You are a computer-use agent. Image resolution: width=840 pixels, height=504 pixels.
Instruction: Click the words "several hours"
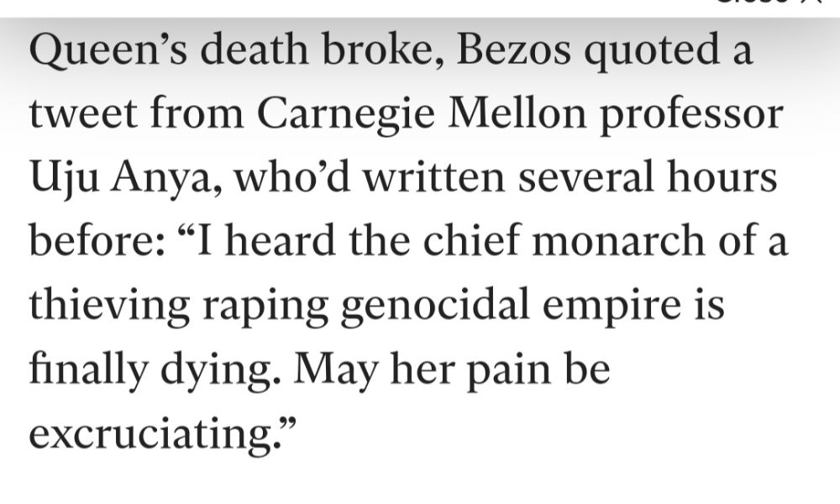[x=647, y=176]
